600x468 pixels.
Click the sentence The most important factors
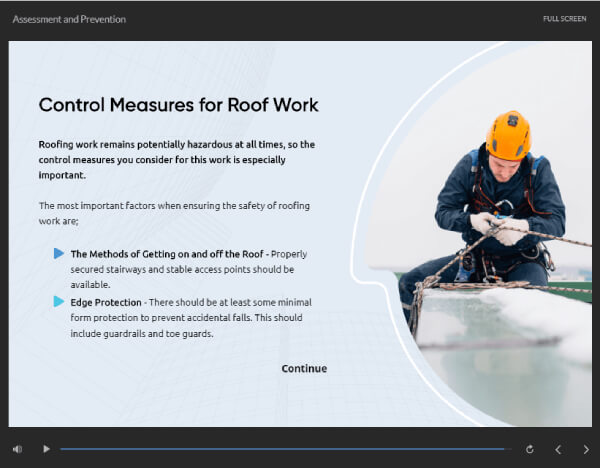tap(174, 213)
